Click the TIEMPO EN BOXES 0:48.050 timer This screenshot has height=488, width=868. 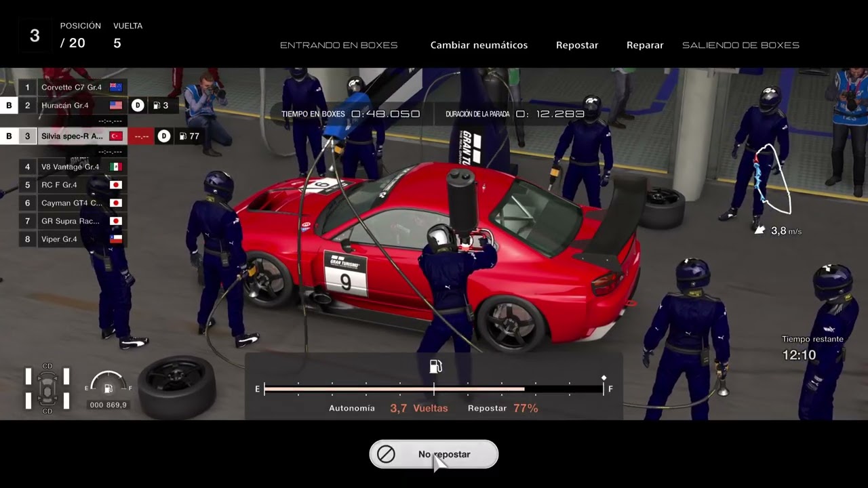(351, 114)
